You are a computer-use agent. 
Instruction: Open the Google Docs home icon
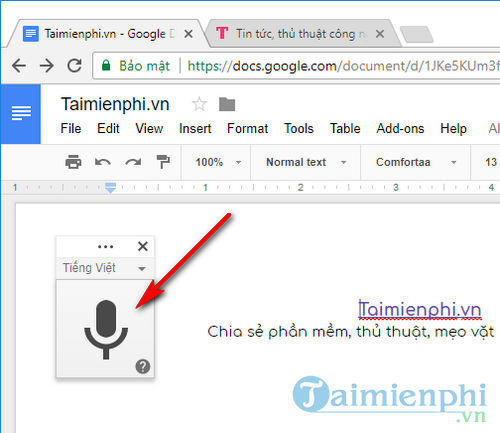click(x=21, y=114)
